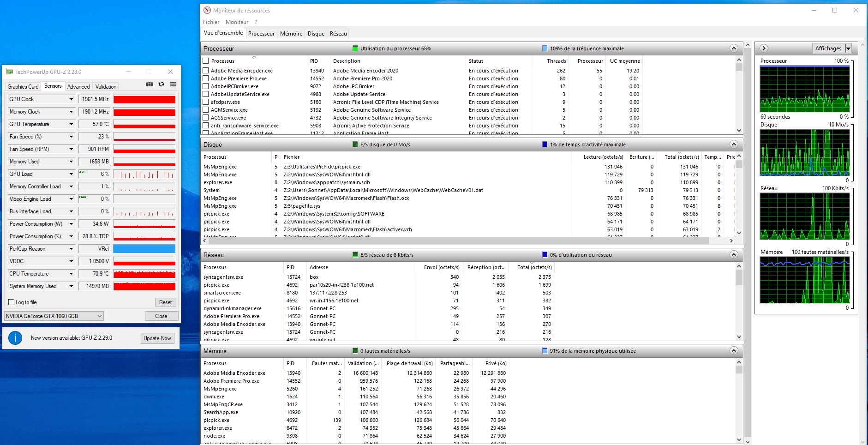Collapse the Réseau section chevron
This screenshot has height=445, width=868.
tap(734, 255)
